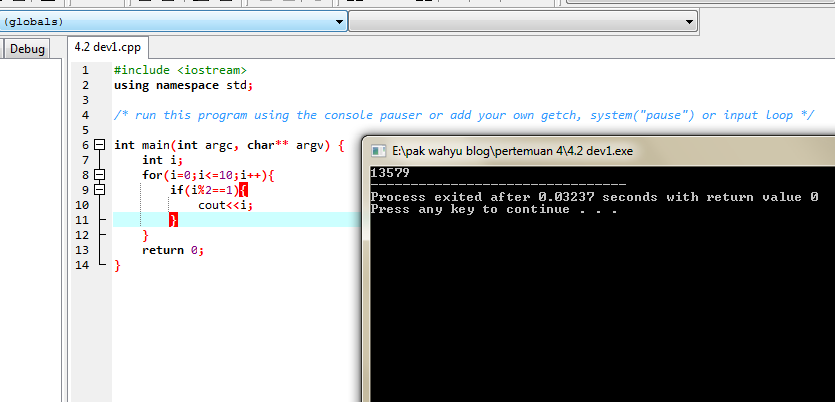Viewport: 835px width, 402px height.
Task: Select the 4.2 dev1.cpp editor tab
Action: point(108,47)
